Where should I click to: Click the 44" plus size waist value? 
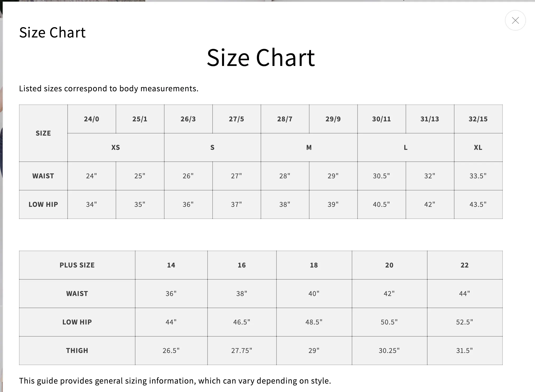(x=465, y=294)
